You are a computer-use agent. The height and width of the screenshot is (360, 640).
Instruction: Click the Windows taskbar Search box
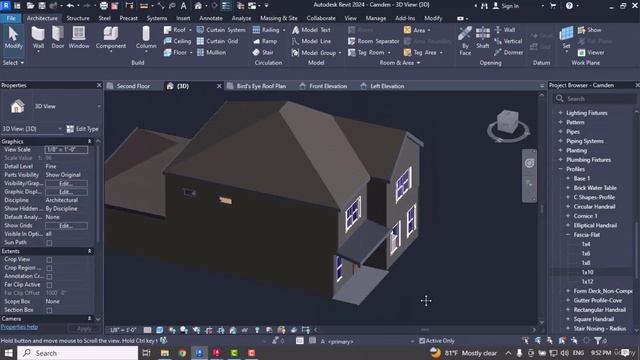78,353
